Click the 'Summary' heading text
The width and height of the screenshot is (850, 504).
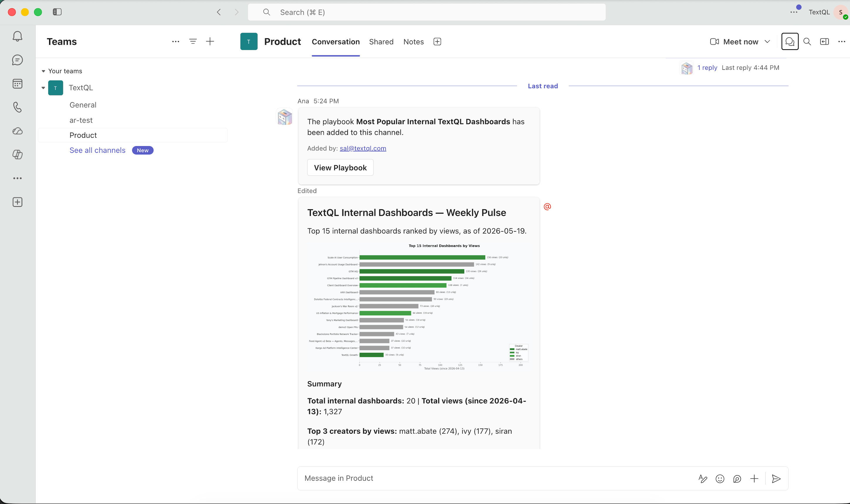click(x=324, y=384)
